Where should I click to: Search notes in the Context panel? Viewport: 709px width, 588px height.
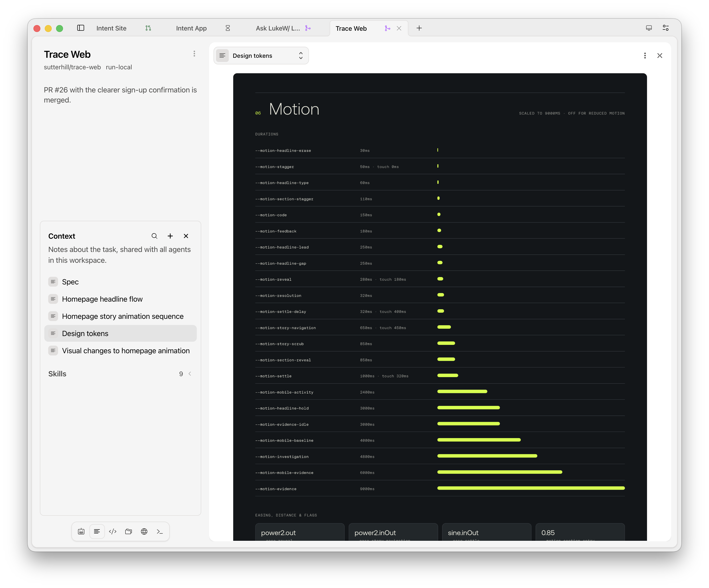(154, 236)
